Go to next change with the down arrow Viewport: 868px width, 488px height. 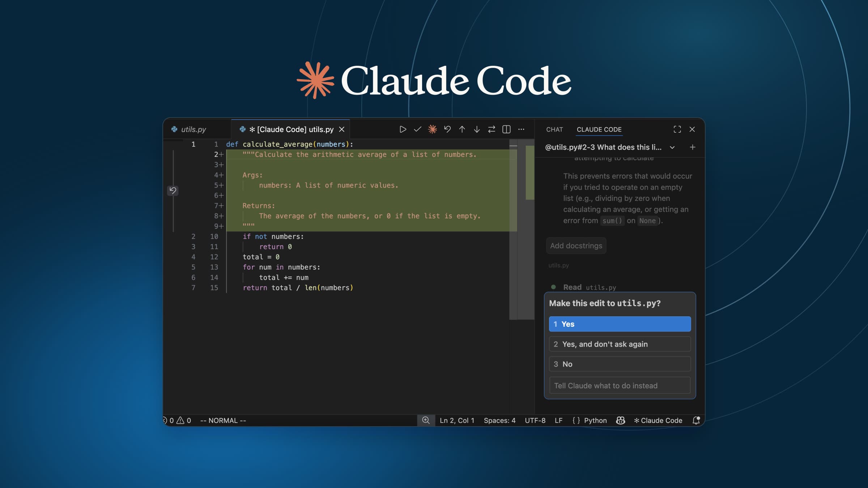tap(477, 129)
